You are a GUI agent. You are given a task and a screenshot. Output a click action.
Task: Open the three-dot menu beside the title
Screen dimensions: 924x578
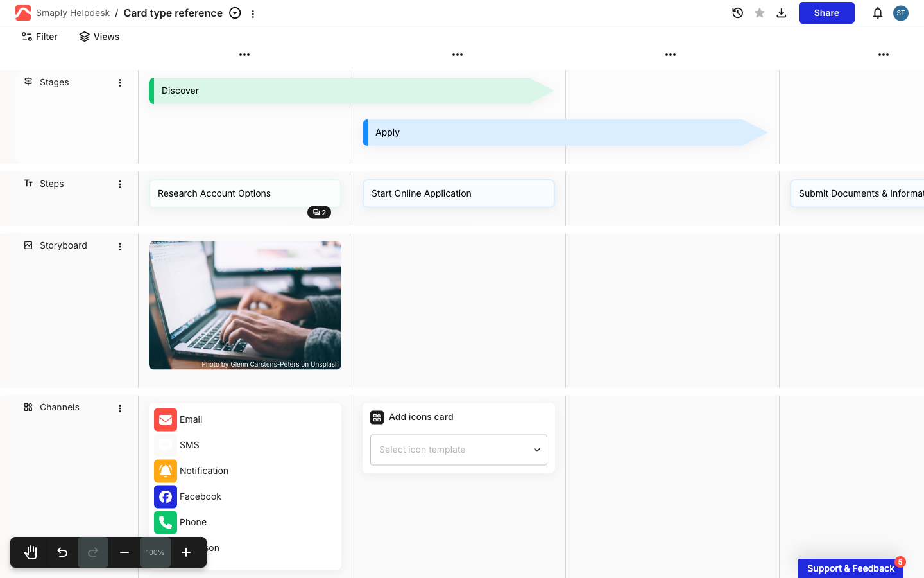pyautogui.click(x=253, y=13)
